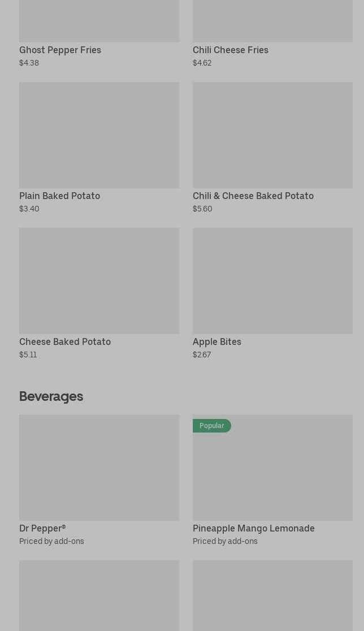Select Chili Cheese Fries menu item
Screen dimensions: 364x631
point(230,50)
